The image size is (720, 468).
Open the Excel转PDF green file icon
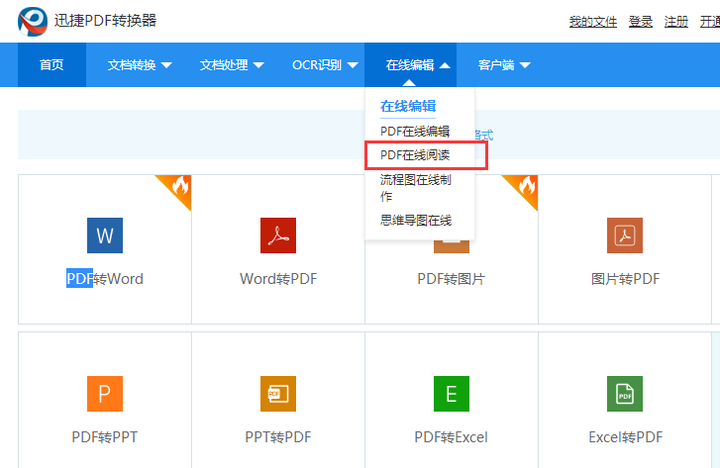pyautogui.click(x=625, y=394)
